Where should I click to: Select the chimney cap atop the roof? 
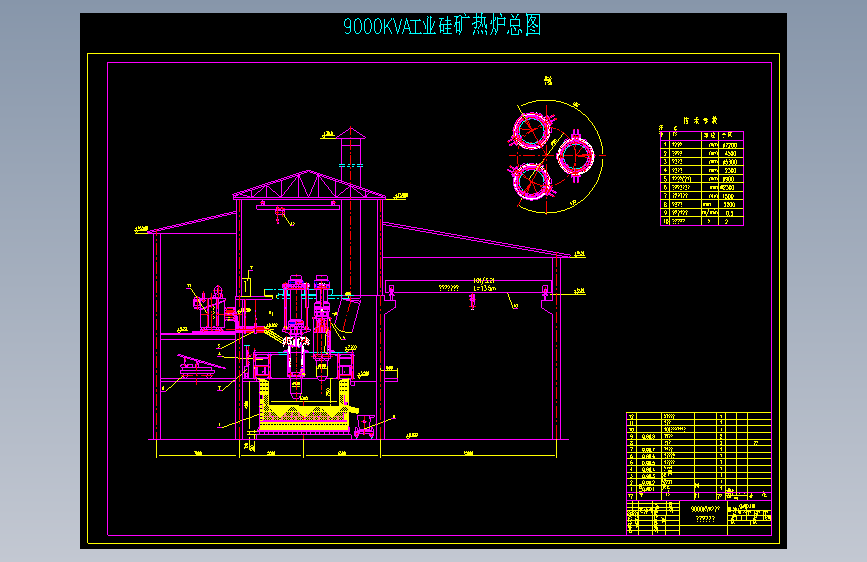[351, 133]
